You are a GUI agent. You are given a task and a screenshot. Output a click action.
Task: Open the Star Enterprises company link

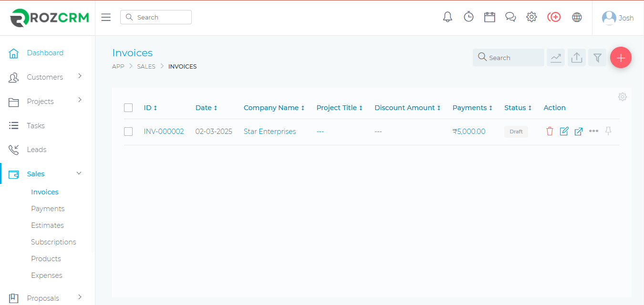pos(270,132)
